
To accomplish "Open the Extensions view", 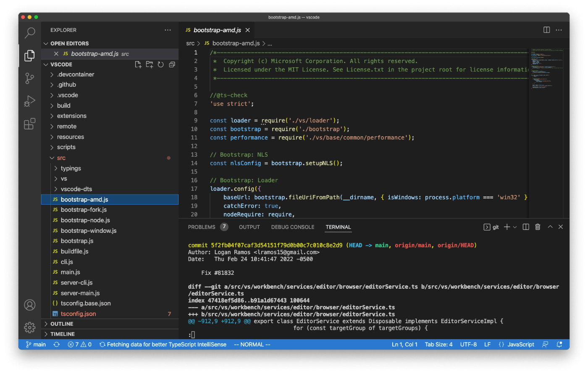I will click(x=29, y=124).
